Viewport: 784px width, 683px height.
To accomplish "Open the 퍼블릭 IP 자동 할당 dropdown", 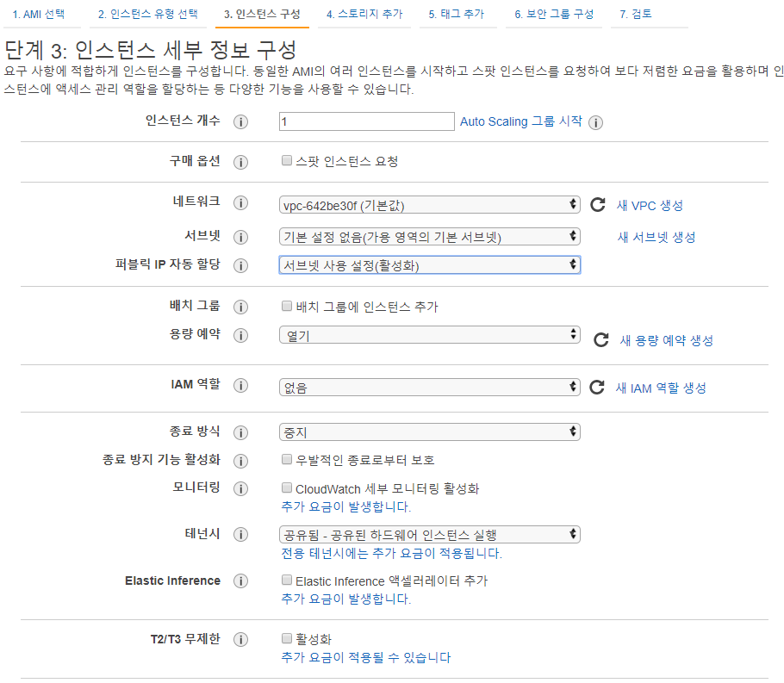I will click(430, 264).
